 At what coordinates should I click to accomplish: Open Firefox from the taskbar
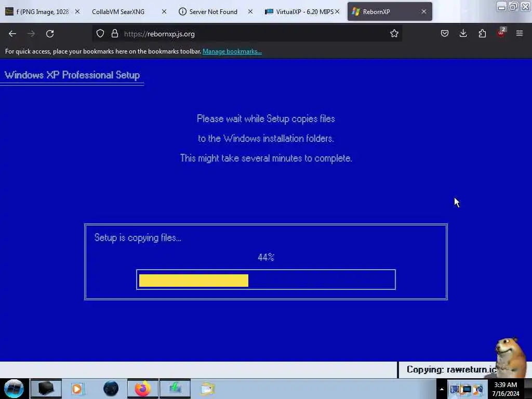143,389
